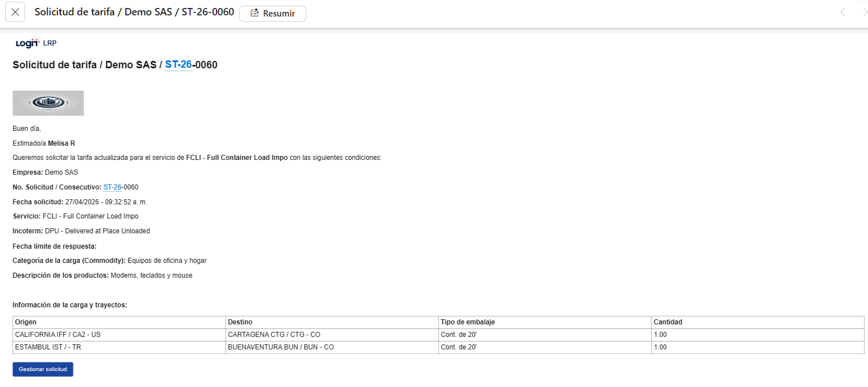Image resolution: width=868 pixels, height=387 pixels.
Task: Click the Buen día greeting text
Action: click(27, 129)
